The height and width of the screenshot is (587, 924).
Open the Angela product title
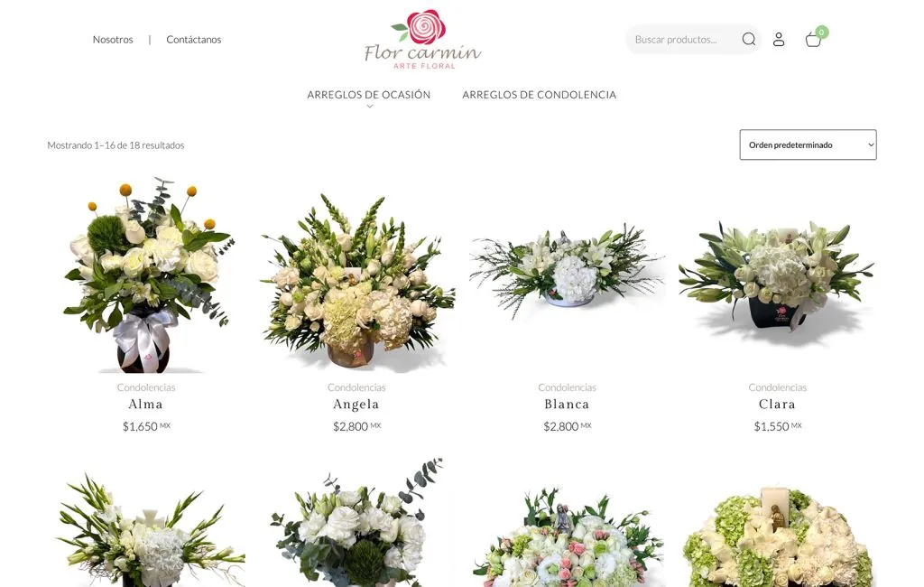[x=356, y=404]
